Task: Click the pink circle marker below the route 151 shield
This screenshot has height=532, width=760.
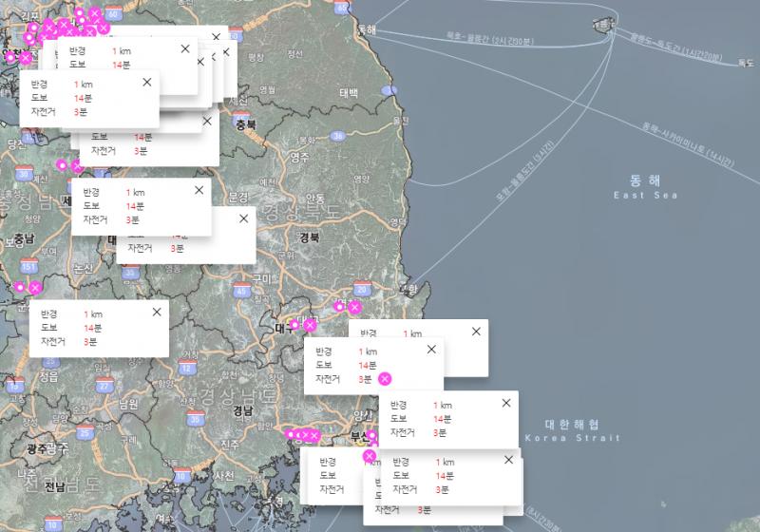Action: point(19,287)
